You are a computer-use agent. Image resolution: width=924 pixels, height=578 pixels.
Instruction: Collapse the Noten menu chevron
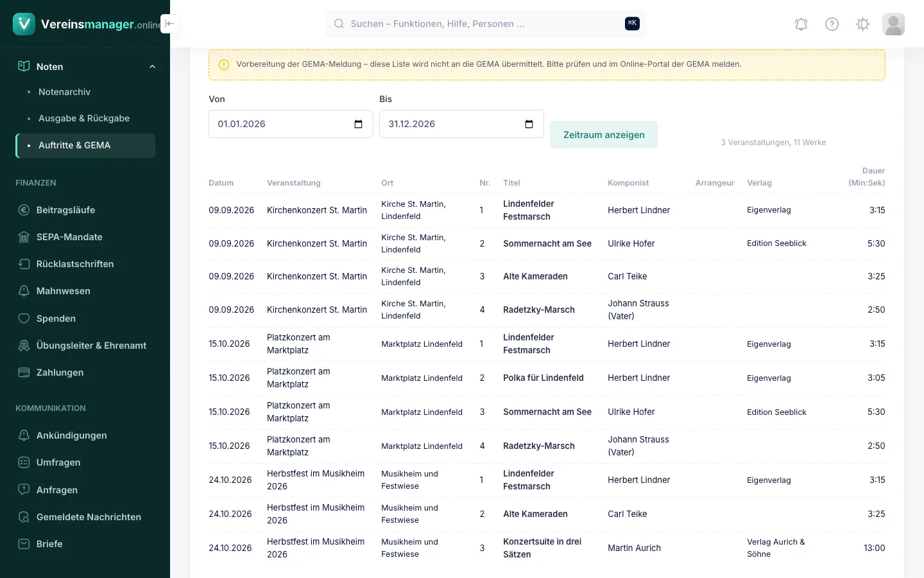[x=152, y=67]
